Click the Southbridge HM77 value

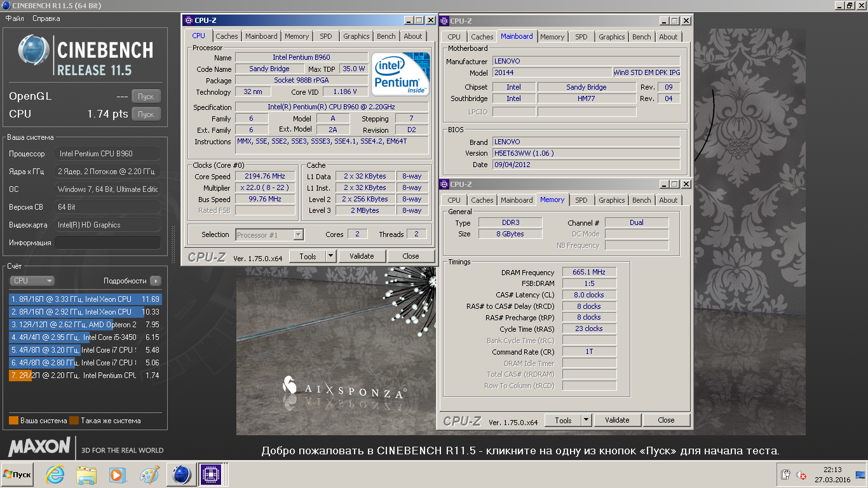click(587, 98)
